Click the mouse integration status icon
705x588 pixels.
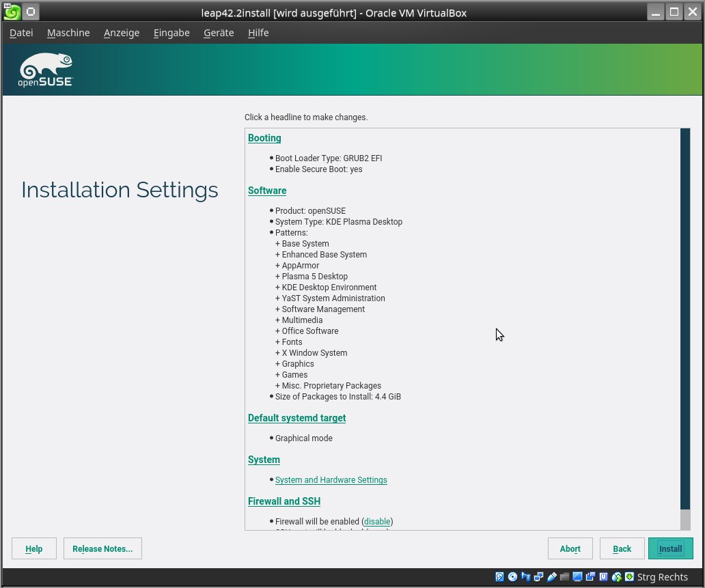tap(616, 577)
